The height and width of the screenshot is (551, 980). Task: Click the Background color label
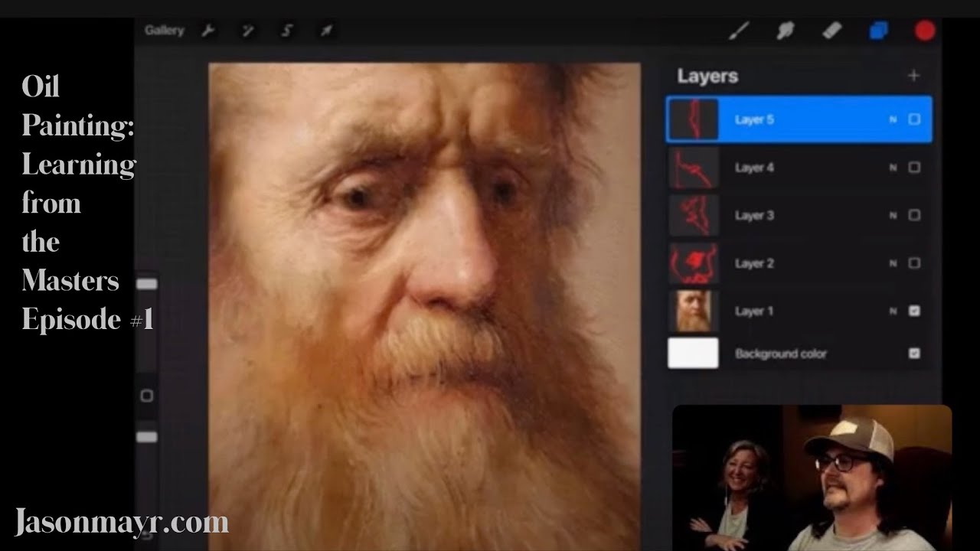pyautogui.click(x=781, y=354)
